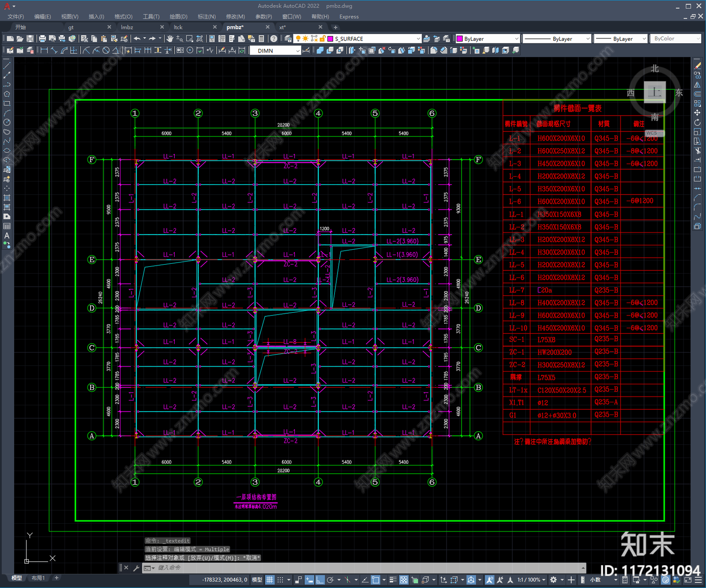Click the New drawing icon
706x588 pixels.
tap(10, 39)
